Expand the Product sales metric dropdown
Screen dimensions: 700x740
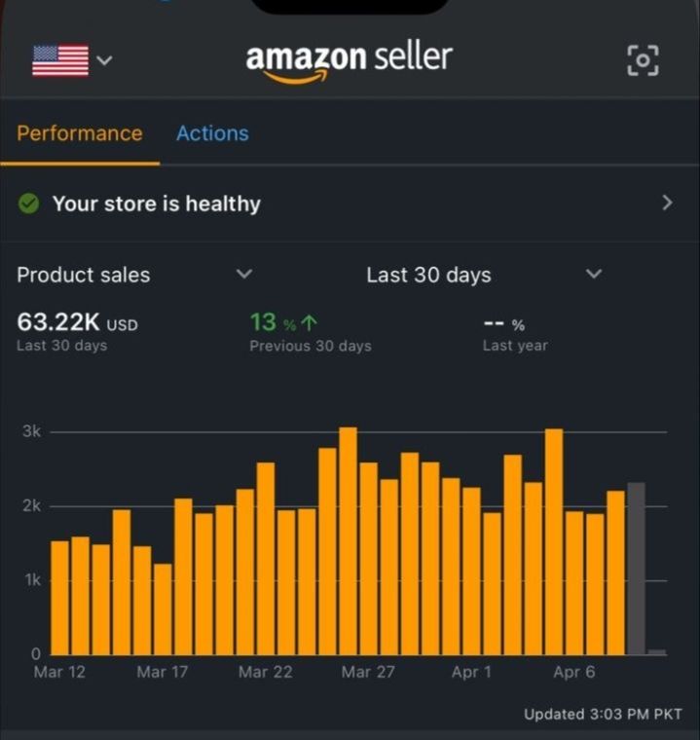244,275
